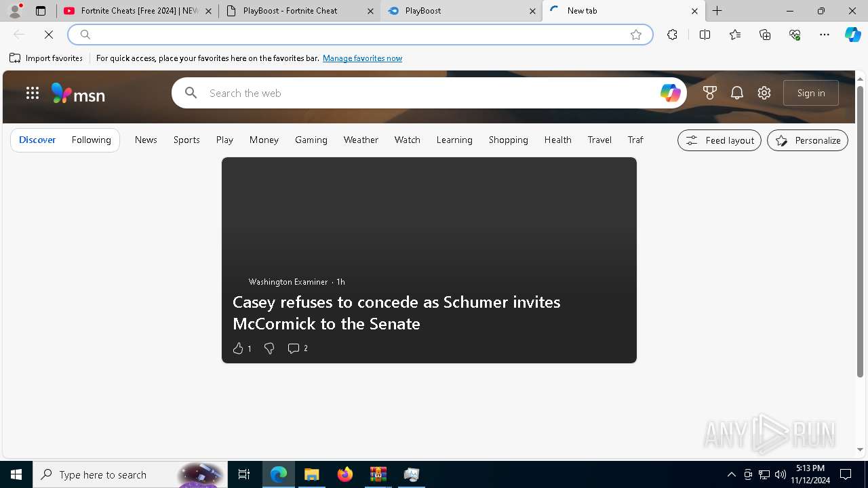Click the page vertical scrollbar
Image resolution: width=868 pixels, height=488 pixels.
coord(860,230)
